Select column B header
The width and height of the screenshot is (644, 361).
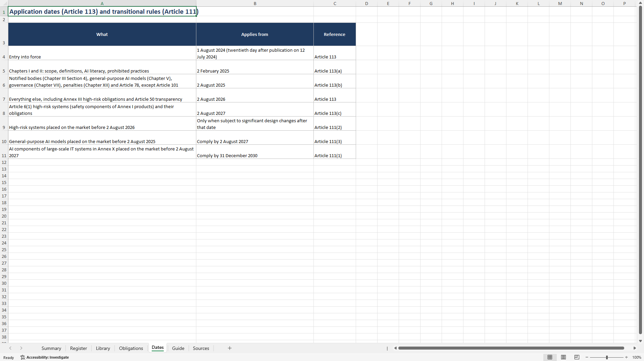click(x=255, y=3)
